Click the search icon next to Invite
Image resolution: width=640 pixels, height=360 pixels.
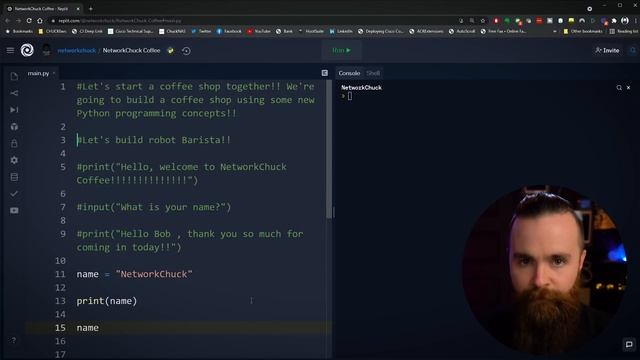(633, 50)
